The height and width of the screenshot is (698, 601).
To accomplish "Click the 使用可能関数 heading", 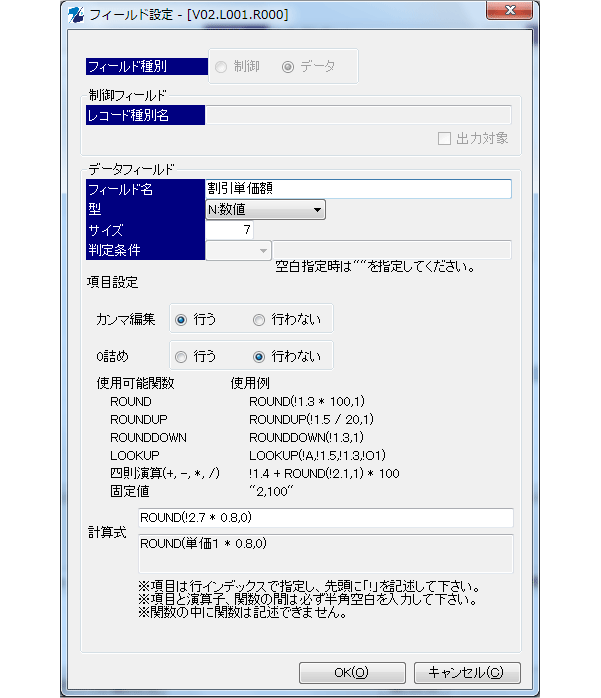I will [135, 383].
